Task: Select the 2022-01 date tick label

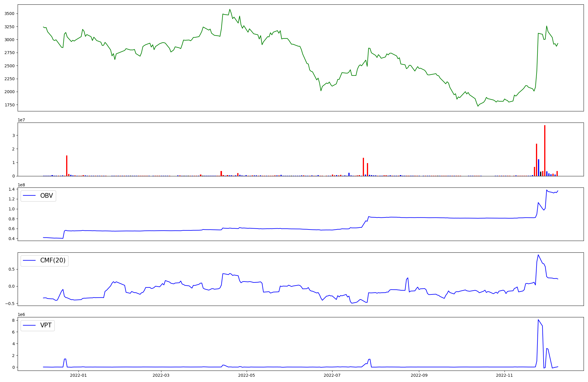Action: [78, 375]
